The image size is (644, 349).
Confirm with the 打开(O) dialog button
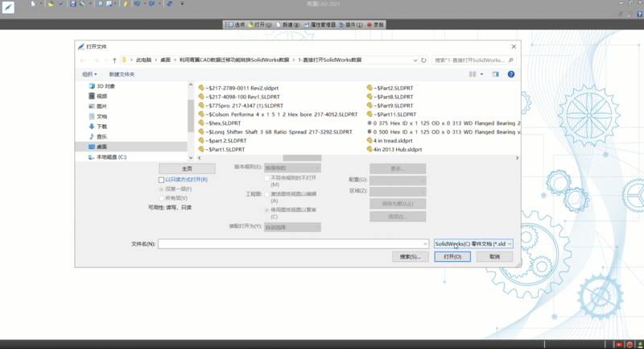point(452,256)
